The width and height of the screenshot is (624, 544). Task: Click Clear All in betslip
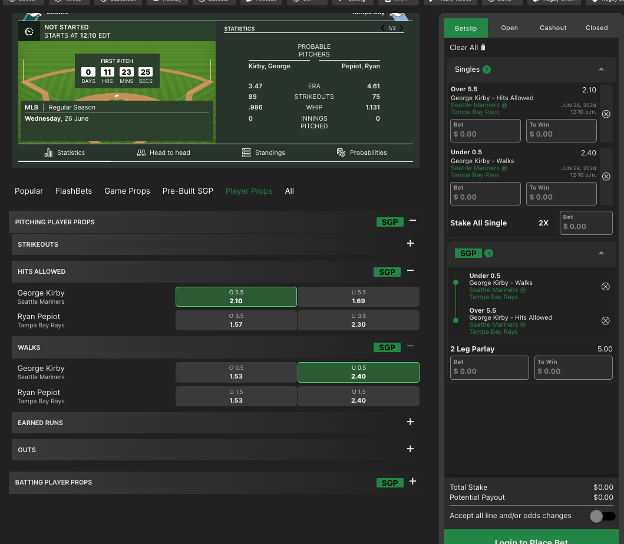[469, 47]
